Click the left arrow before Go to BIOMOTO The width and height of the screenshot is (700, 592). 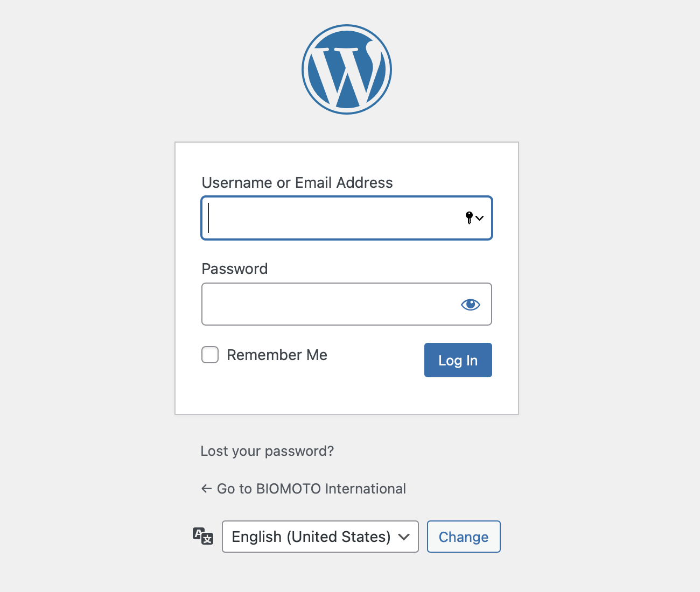(206, 489)
